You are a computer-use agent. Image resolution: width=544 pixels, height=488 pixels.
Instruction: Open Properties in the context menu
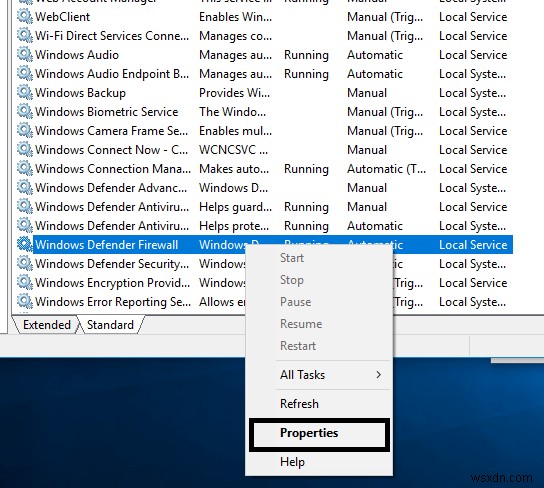[x=319, y=434]
